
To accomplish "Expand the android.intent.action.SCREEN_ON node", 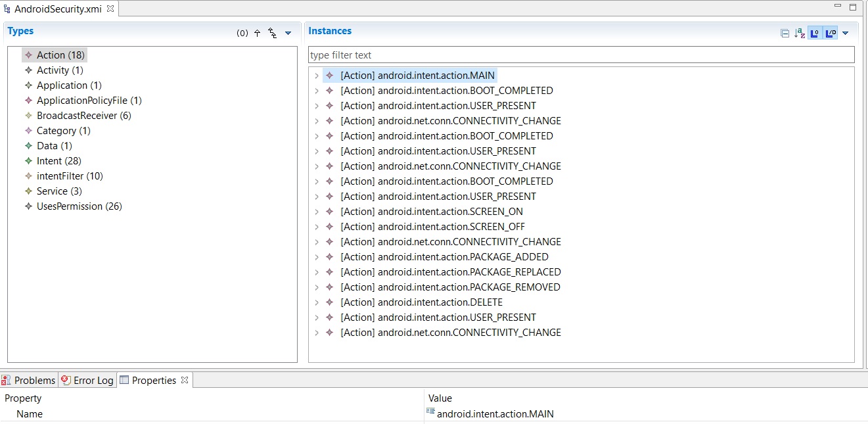I will pos(317,212).
